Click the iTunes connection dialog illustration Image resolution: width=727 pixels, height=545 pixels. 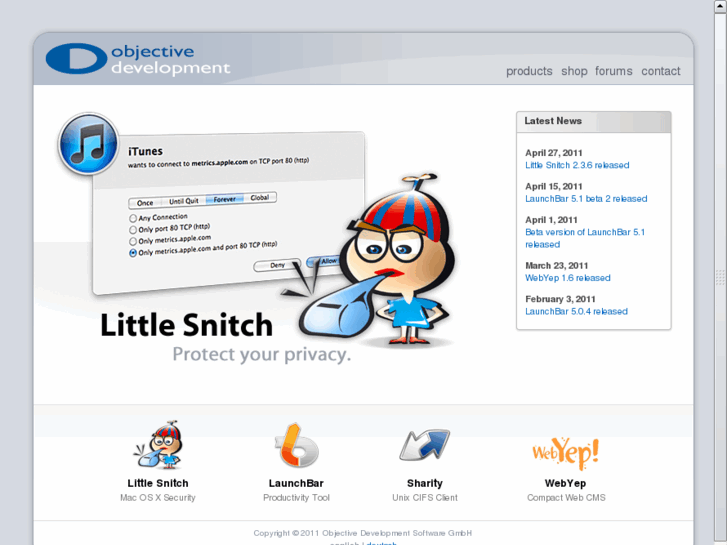point(228,213)
